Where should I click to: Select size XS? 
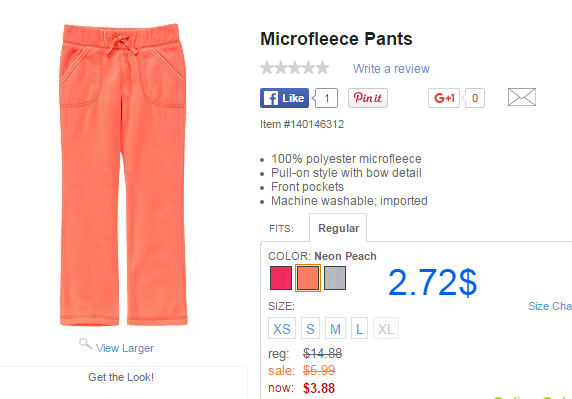[x=282, y=328]
